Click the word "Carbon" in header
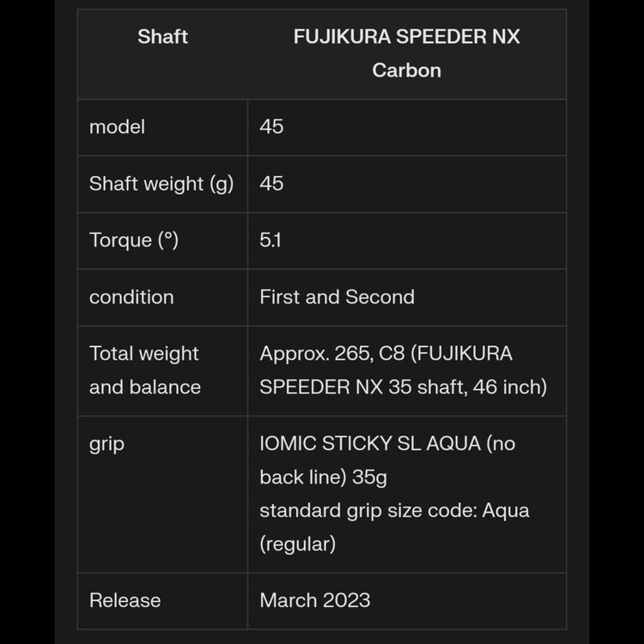 [x=406, y=70]
